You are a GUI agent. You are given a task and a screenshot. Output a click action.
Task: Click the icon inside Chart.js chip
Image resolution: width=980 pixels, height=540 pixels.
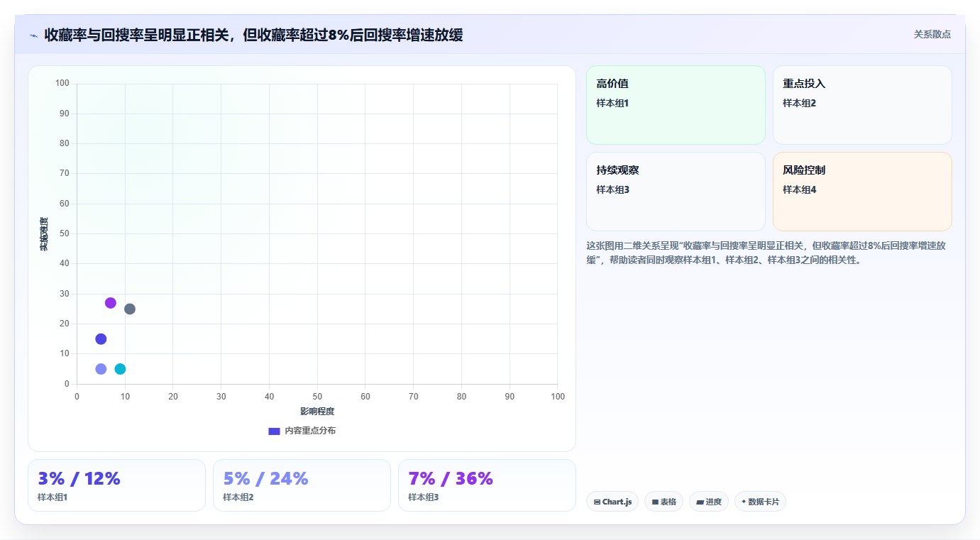[597, 502]
